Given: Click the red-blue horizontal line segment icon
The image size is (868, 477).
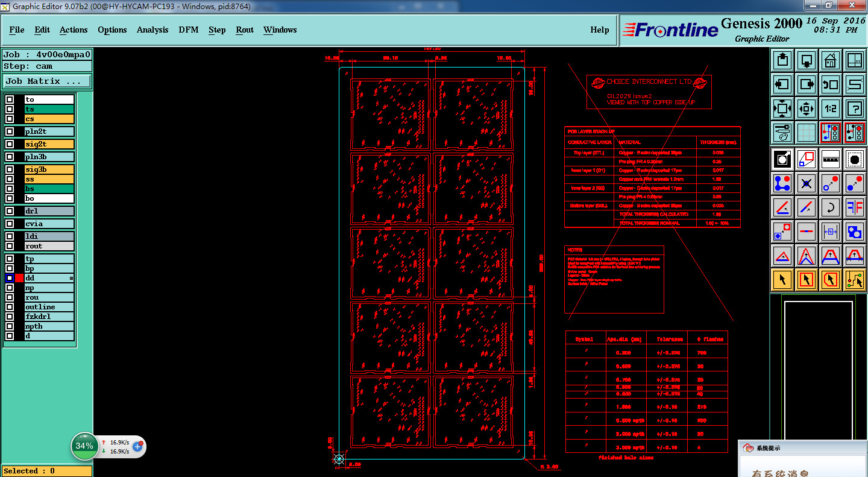Looking at the screenshot, I should (x=806, y=232).
